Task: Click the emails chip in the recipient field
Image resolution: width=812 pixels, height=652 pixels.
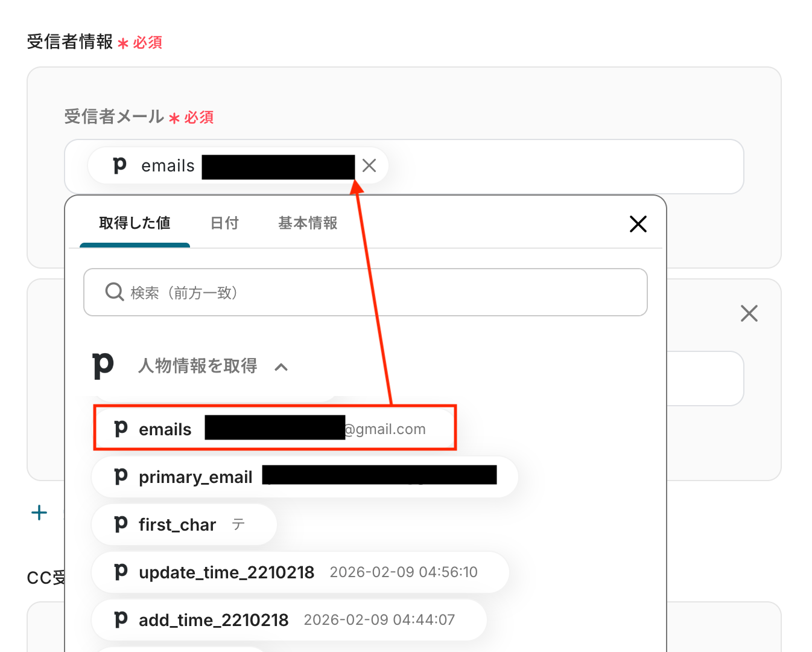Action: [x=238, y=165]
